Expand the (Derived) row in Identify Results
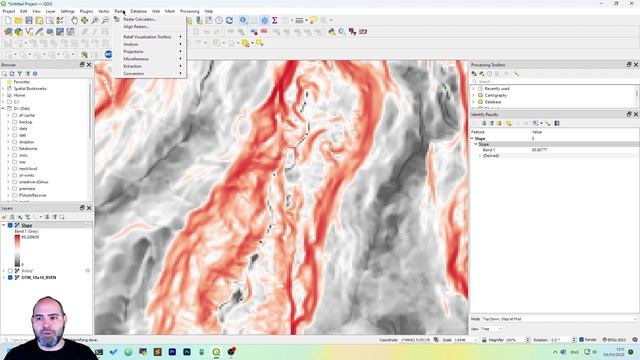640x360 pixels. click(x=480, y=156)
